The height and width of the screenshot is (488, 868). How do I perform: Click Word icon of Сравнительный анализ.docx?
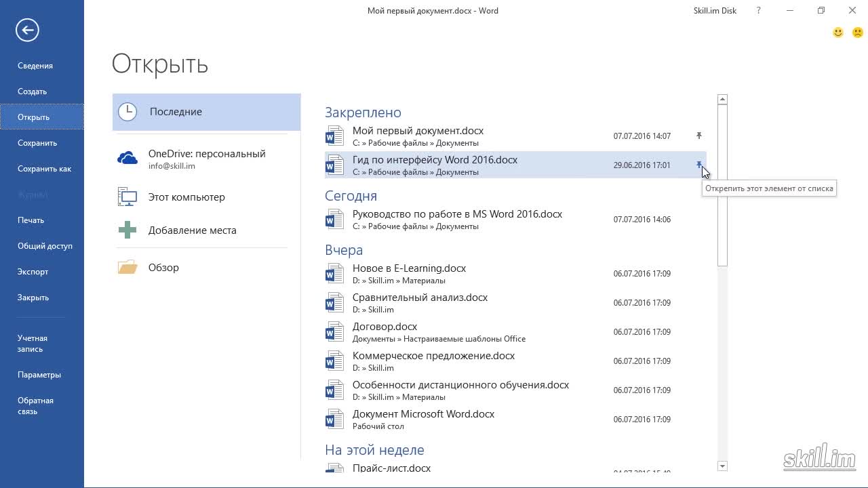click(x=334, y=302)
